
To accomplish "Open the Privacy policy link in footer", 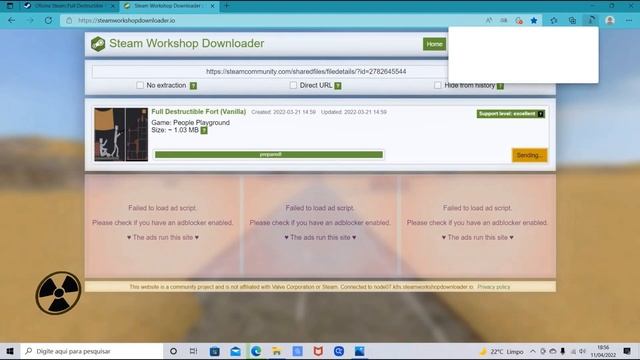I will coord(493,287).
